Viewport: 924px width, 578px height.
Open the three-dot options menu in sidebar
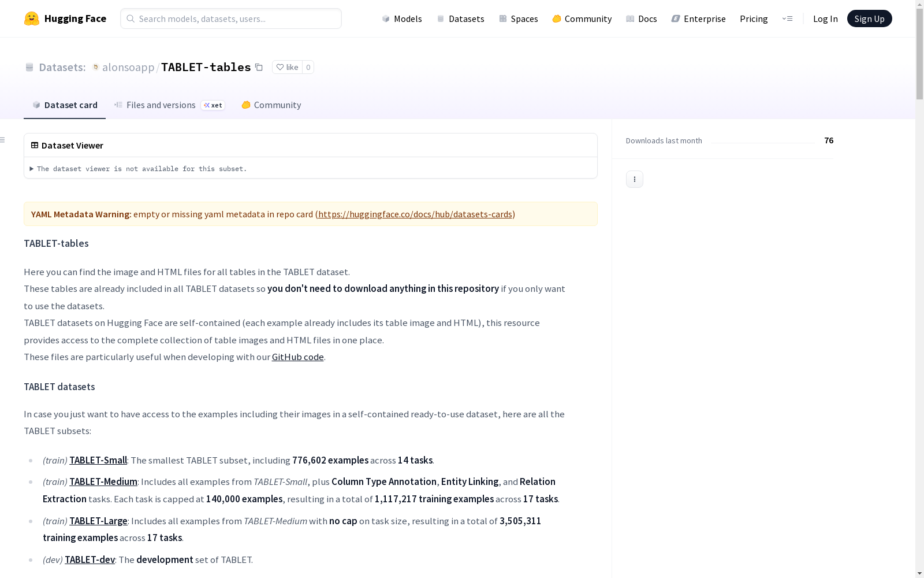tap(635, 179)
